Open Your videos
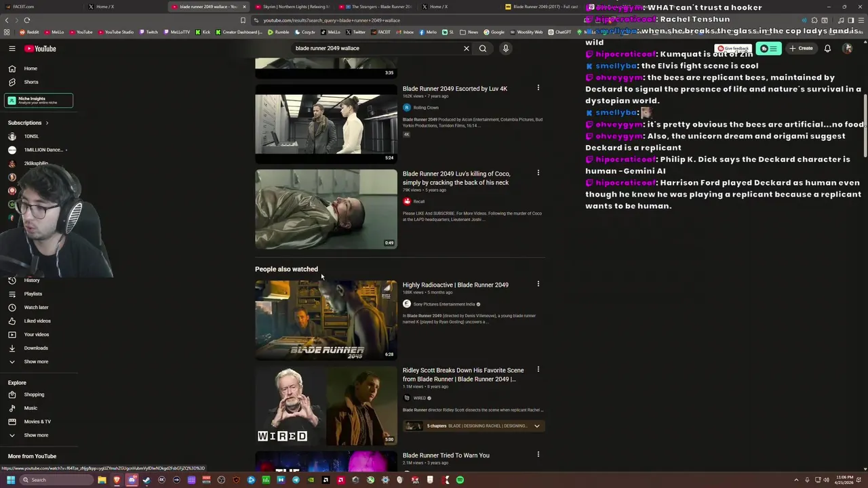 37,334
